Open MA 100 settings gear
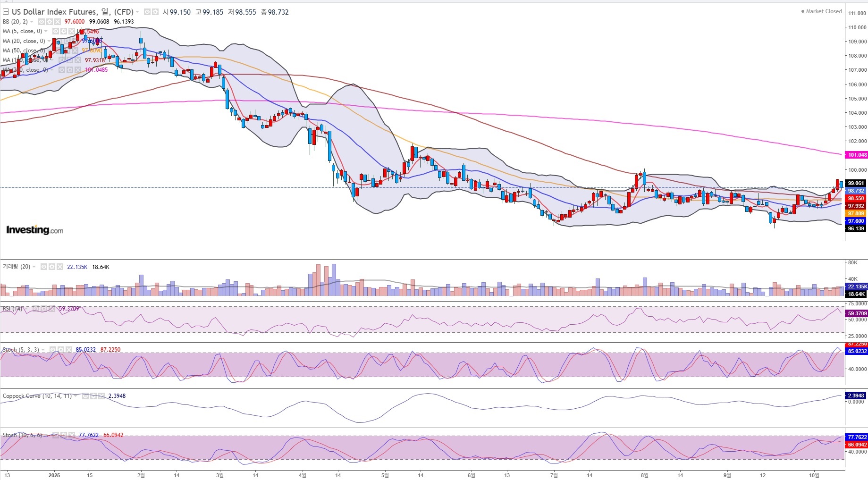 pos(69,60)
